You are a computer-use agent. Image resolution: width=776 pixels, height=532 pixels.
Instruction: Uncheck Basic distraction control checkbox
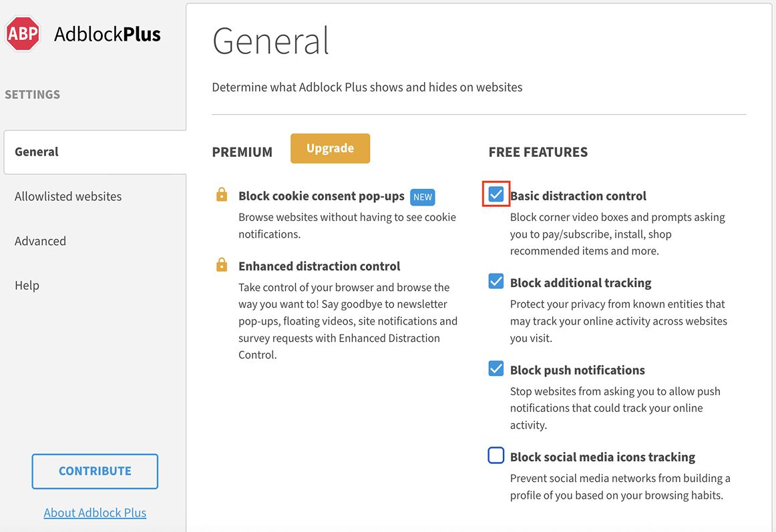pyautogui.click(x=496, y=194)
